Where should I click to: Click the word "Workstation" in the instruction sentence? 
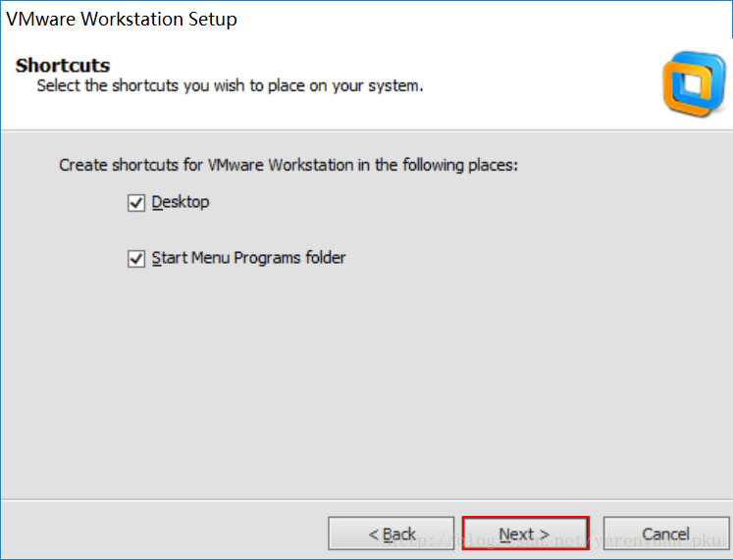click(308, 165)
